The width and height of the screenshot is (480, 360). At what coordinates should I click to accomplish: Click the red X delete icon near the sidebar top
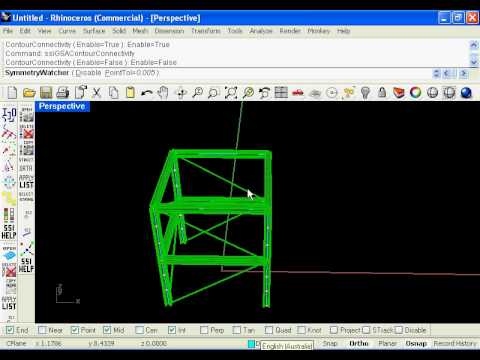click(26, 132)
